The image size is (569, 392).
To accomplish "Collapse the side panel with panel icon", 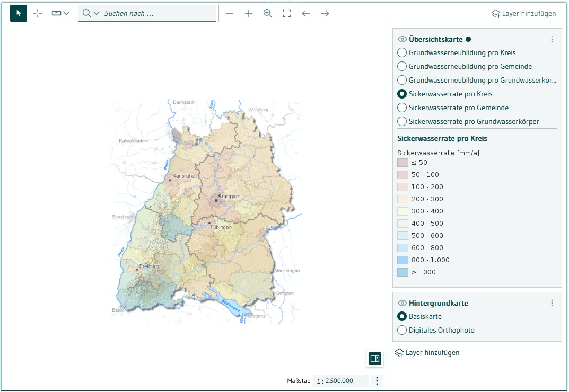I will (375, 359).
